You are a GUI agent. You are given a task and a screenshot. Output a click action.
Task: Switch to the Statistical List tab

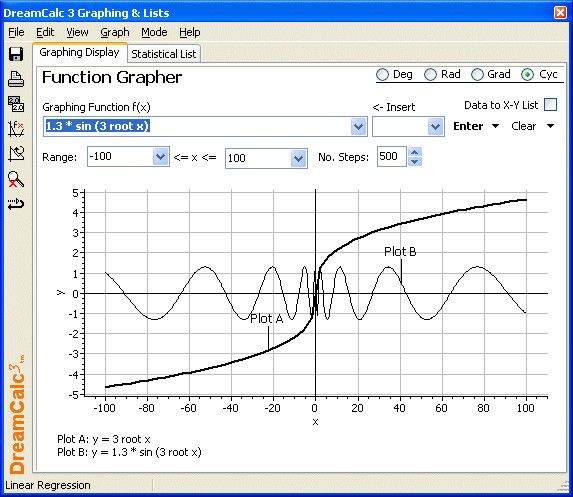pos(164,54)
